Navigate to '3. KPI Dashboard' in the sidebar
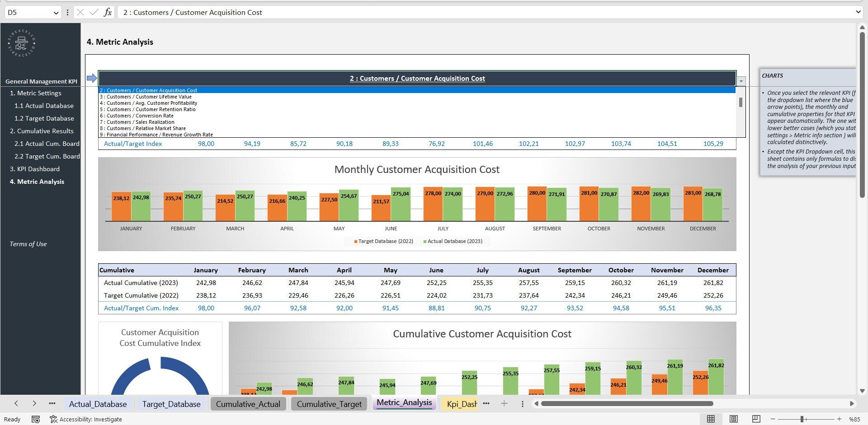The image size is (868, 425). tap(35, 168)
